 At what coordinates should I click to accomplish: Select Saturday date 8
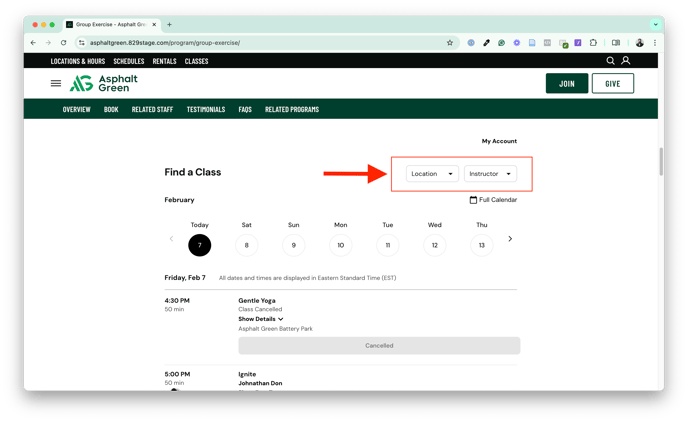point(247,245)
